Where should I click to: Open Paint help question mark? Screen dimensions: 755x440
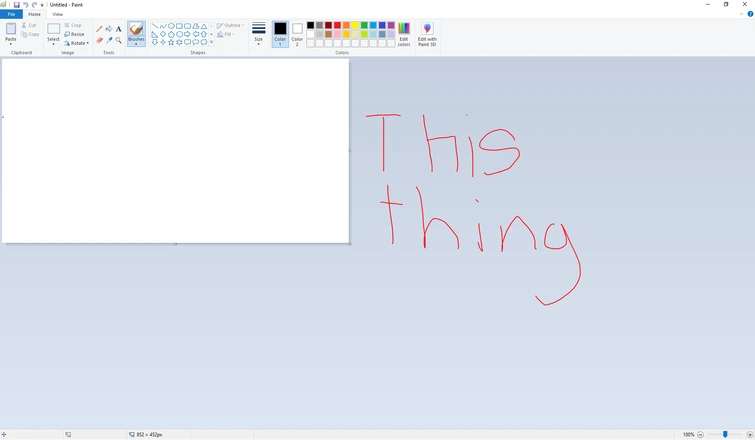tap(750, 14)
